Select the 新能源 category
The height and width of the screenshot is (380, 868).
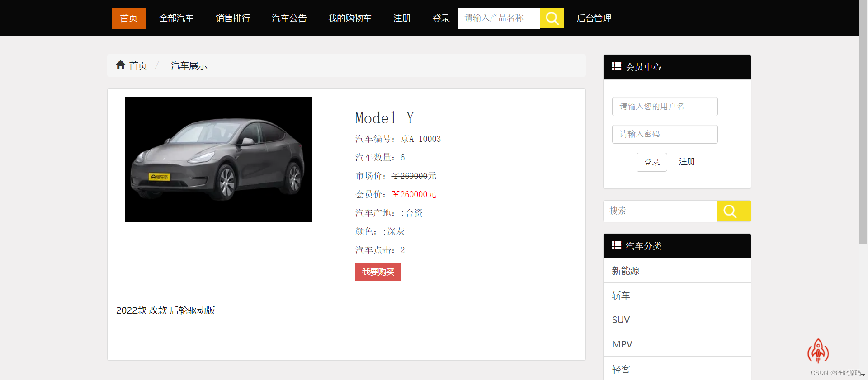coord(677,271)
